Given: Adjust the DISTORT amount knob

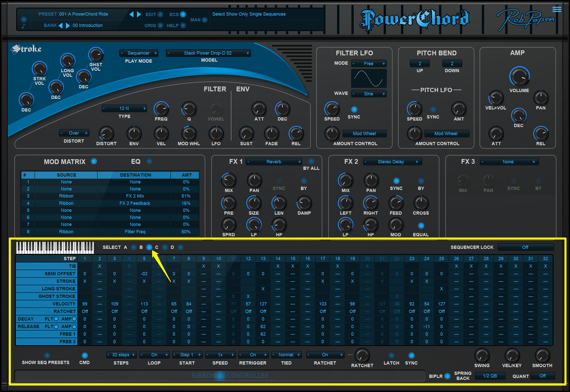Looking at the screenshot, I should click(106, 133).
